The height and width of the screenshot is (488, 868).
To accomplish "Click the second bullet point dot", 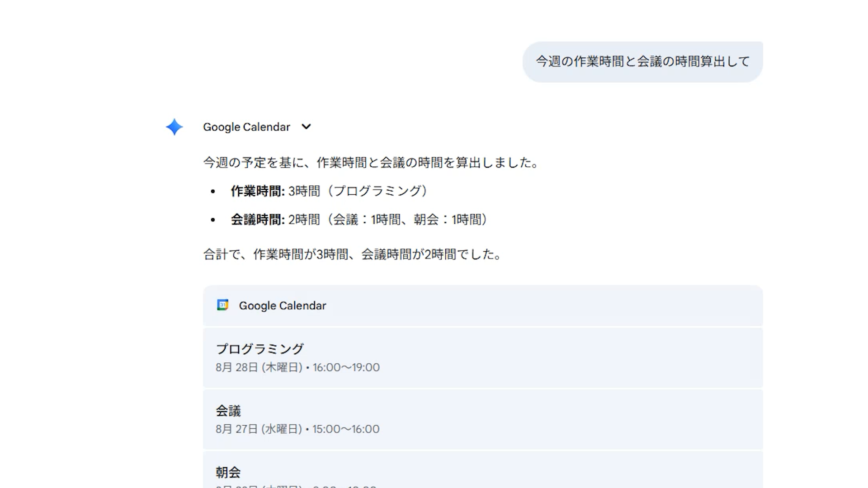I will 213,220.
